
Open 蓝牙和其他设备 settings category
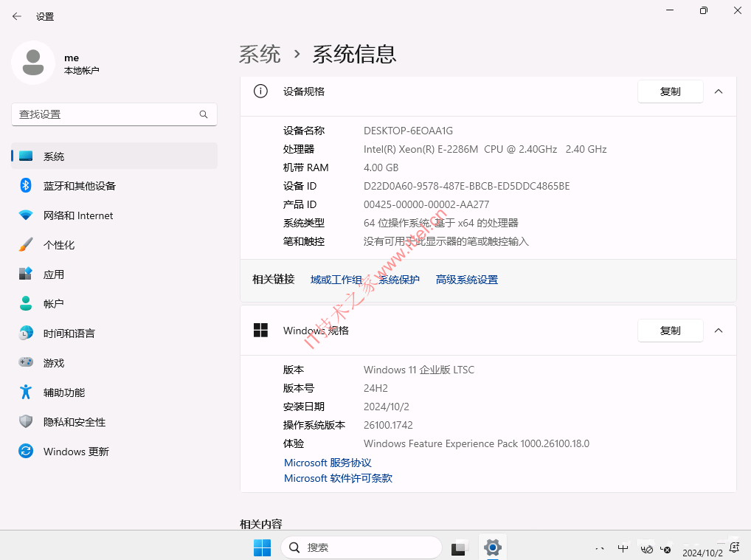(x=114, y=186)
